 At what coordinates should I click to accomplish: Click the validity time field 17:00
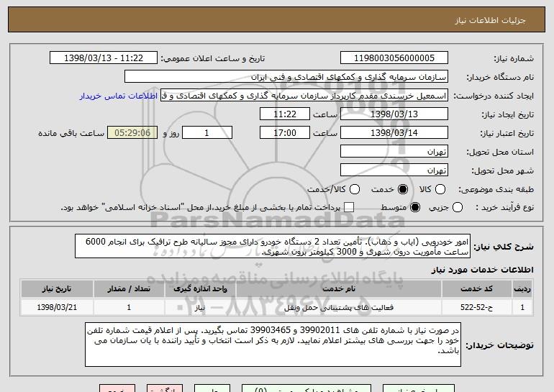click(285, 133)
